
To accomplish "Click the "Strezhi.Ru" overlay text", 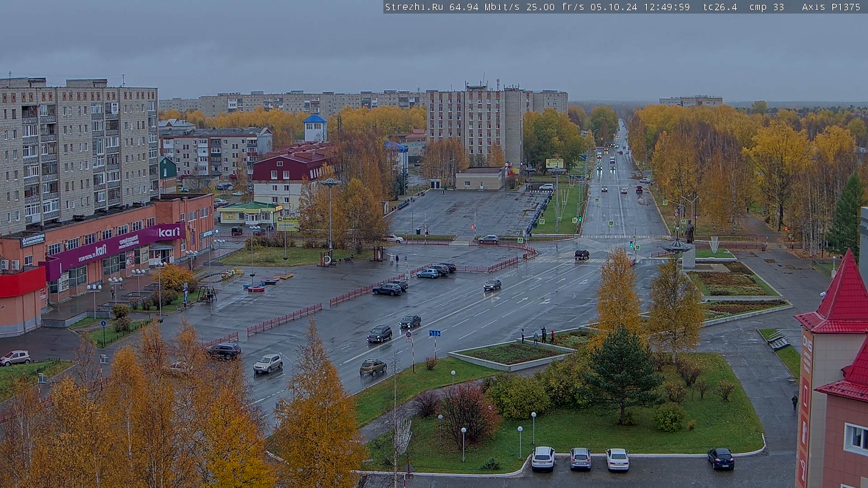I will click(414, 7).
